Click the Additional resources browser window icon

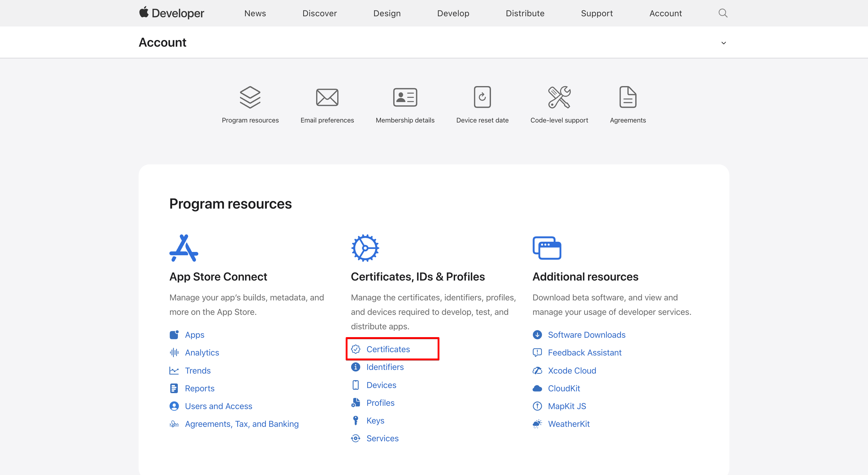pyautogui.click(x=547, y=247)
